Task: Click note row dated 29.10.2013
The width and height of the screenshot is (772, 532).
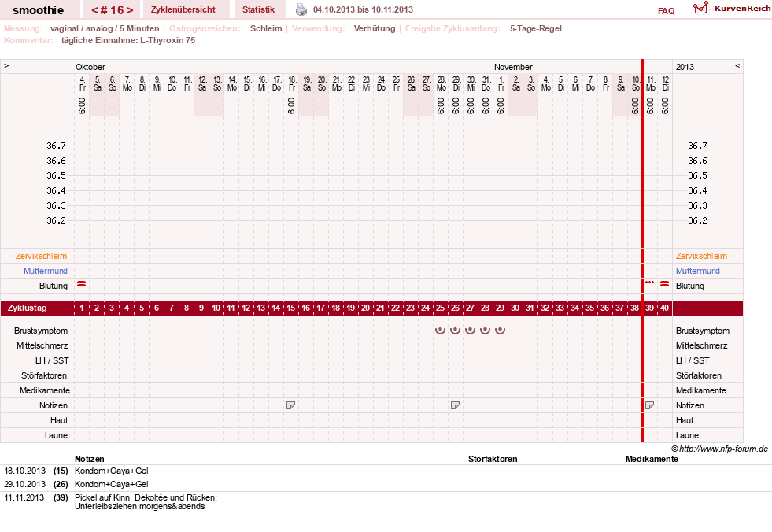Action: [x=386, y=484]
